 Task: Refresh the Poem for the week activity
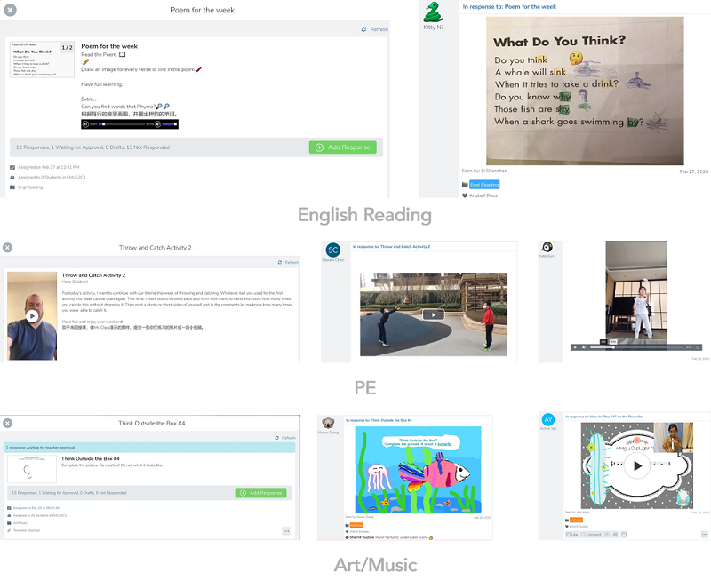(375, 29)
